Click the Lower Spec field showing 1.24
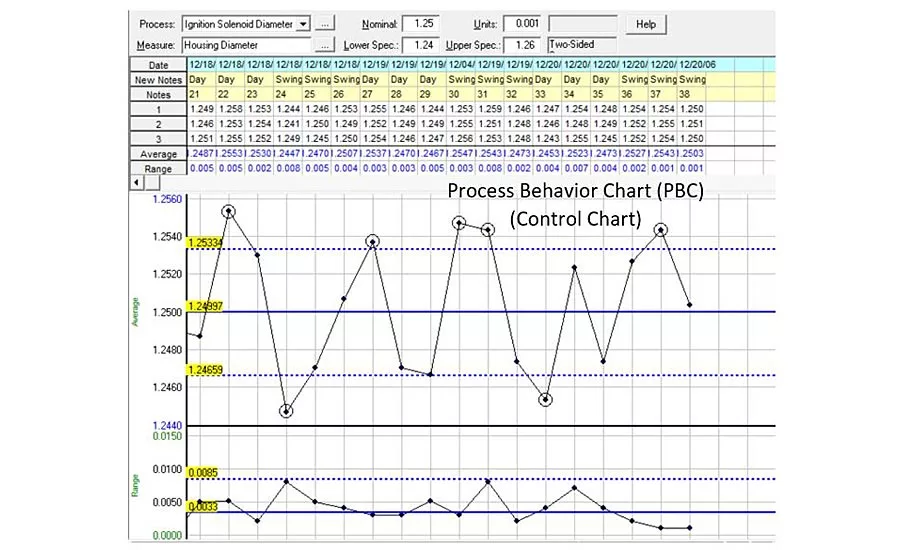 (421, 45)
